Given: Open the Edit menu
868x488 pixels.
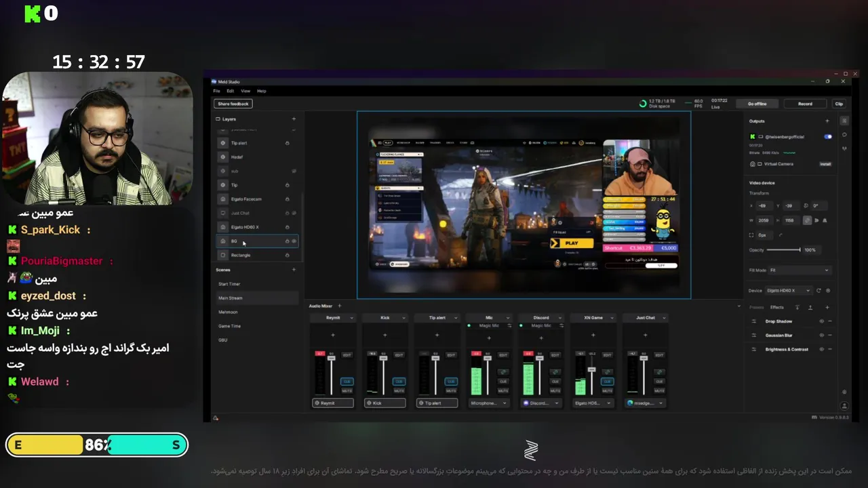Looking at the screenshot, I should pos(231,91).
